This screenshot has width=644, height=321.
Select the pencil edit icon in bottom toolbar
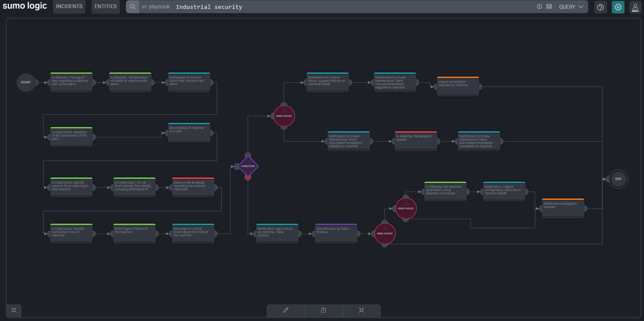coord(285,310)
